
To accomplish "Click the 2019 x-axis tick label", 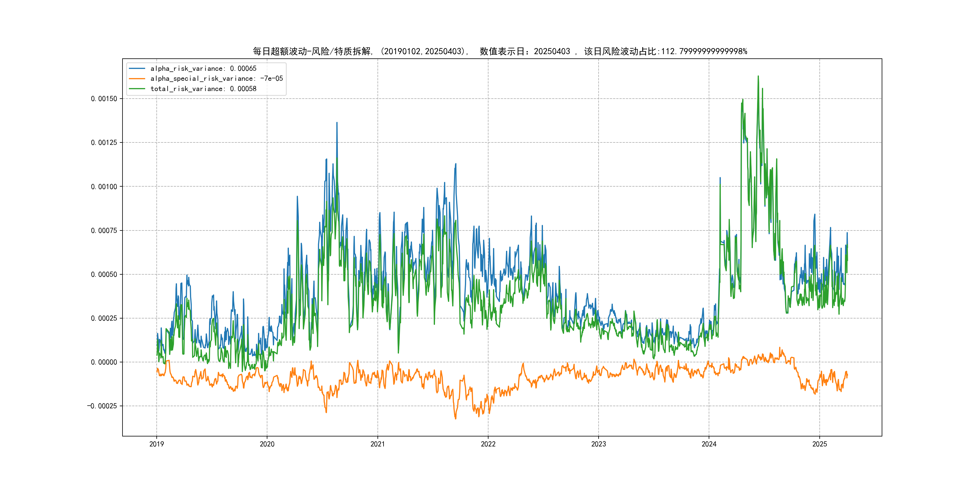I will click(x=156, y=444).
